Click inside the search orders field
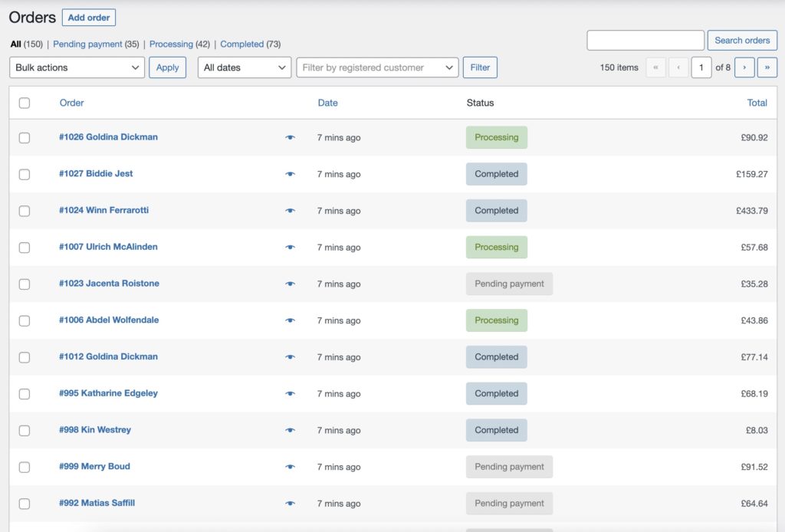 point(645,40)
